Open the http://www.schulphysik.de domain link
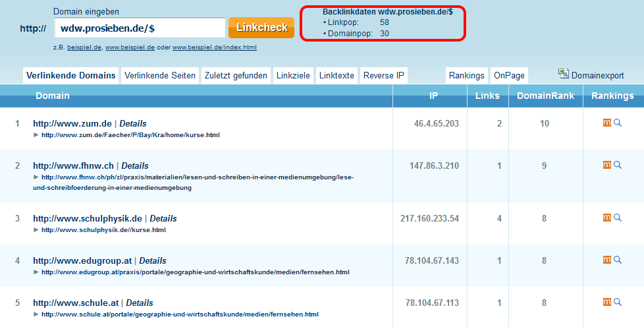The width and height of the screenshot is (644, 327). pyautogui.click(x=88, y=218)
